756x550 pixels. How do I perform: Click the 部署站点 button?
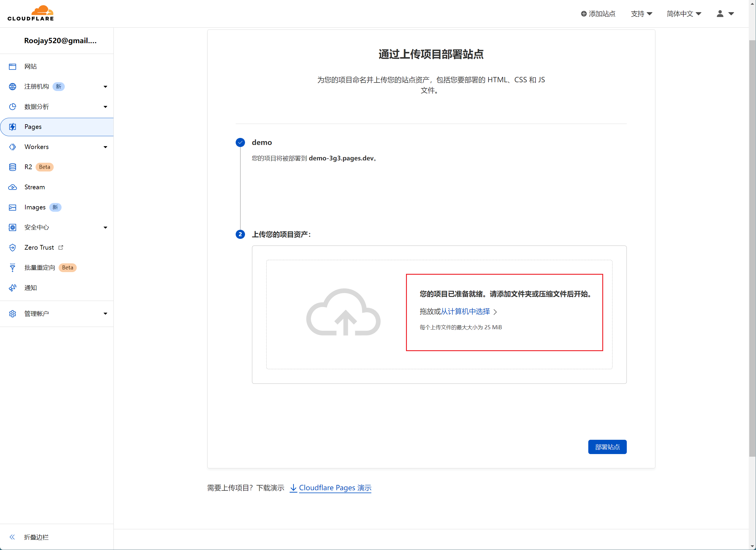pos(607,447)
